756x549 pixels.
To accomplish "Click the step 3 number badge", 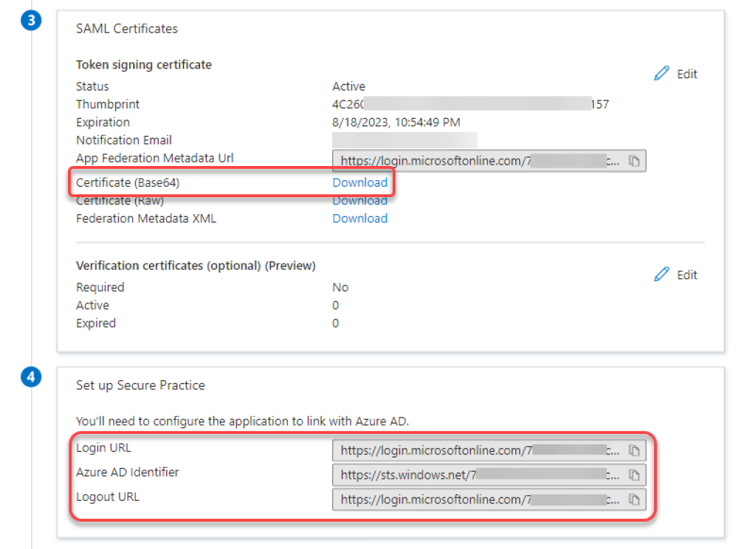I will pyautogui.click(x=31, y=21).
